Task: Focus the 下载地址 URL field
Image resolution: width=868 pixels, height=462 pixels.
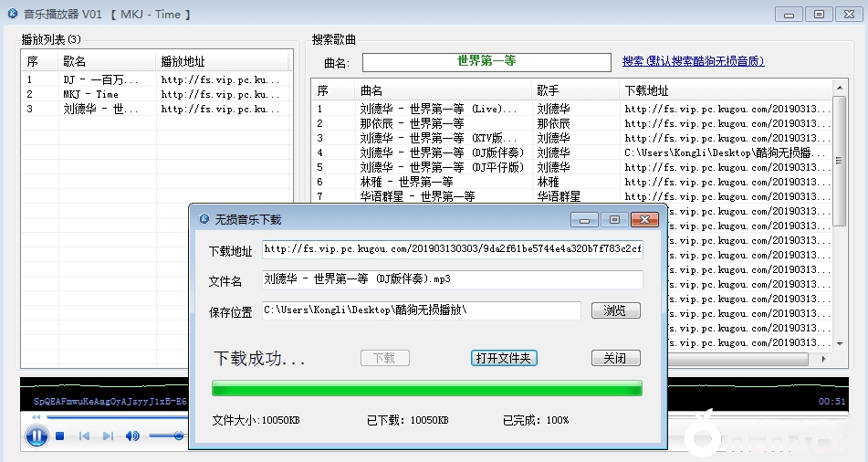Action: coord(453,249)
